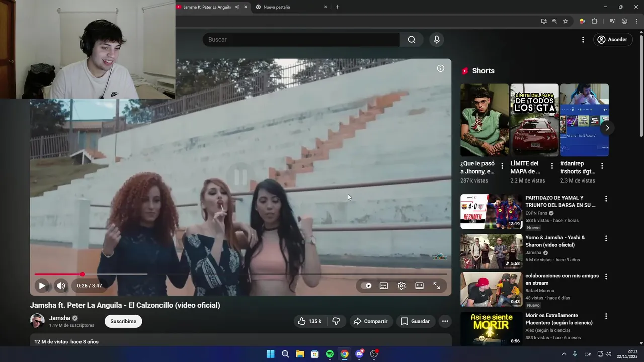
Task: Open options for 'LÍMITE del MAPA' short
Action: point(552,166)
